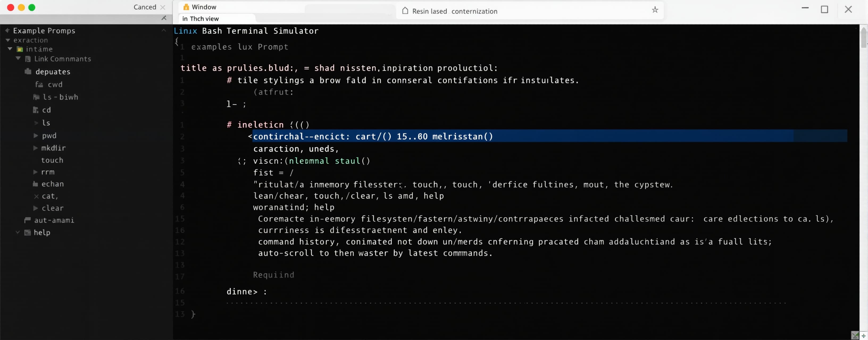Image resolution: width=868 pixels, height=340 pixels.
Task: Click the Resin lased conternization address field
Action: 454,11
